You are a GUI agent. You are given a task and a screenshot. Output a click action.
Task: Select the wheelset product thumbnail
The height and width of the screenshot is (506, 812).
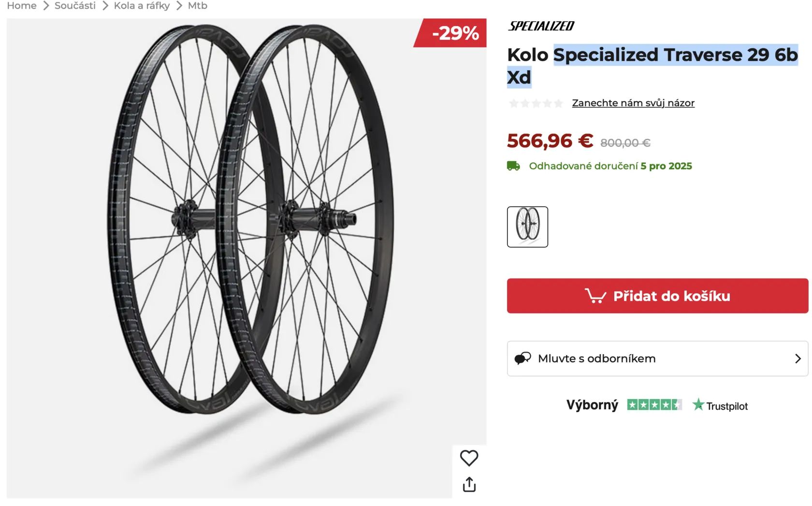pos(527,227)
